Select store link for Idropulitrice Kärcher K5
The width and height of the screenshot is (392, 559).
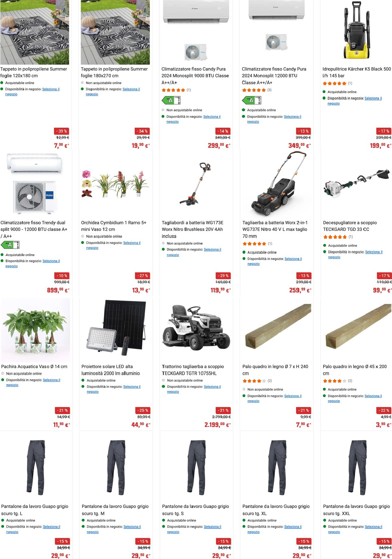355,101
